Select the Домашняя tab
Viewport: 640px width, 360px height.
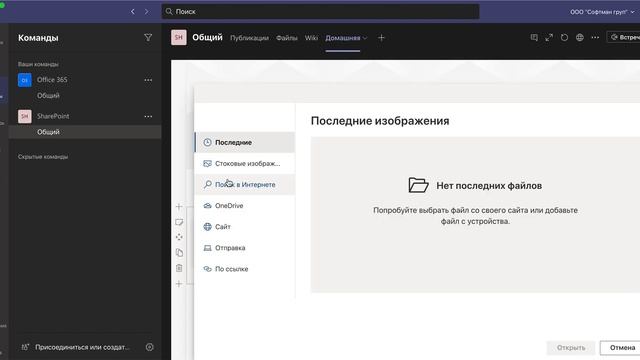[342, 38]
